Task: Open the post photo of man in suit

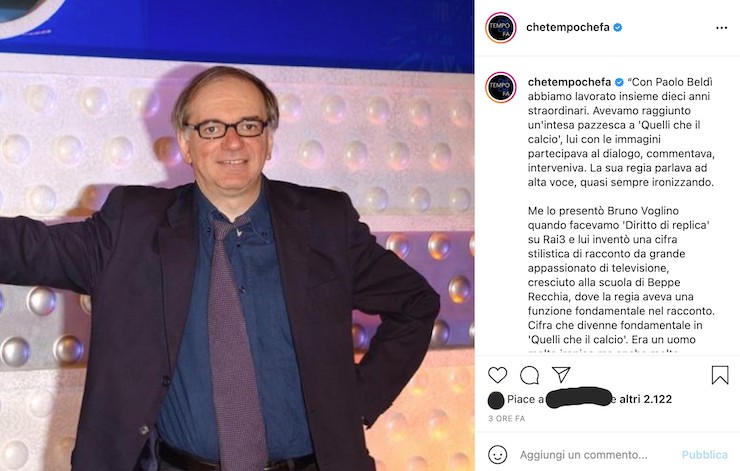Action: 237,236
